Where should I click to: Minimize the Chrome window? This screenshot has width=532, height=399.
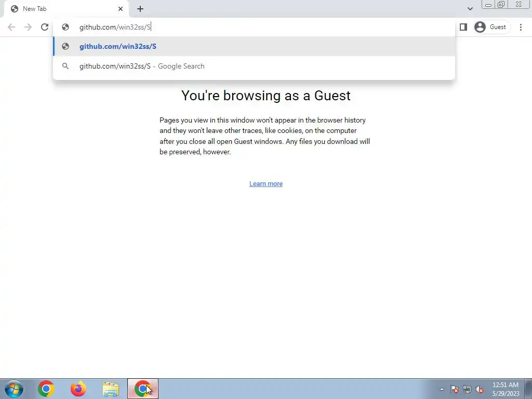coord(488,4)
